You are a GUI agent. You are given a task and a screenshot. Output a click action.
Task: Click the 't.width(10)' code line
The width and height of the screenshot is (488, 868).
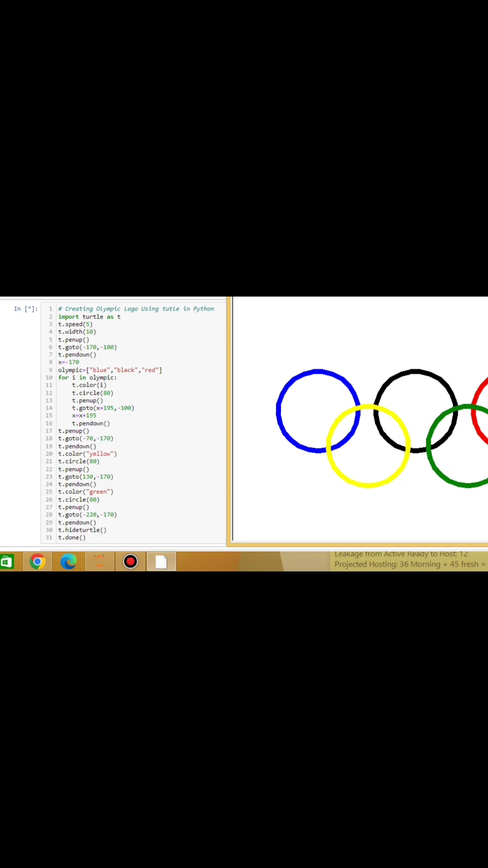pyautogui.click(x=77, y=332)
